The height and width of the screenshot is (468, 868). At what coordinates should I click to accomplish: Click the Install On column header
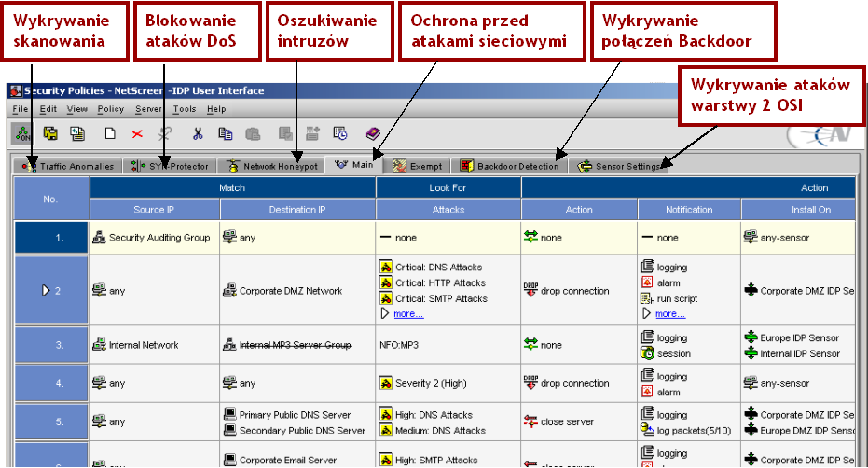(799, 210)
